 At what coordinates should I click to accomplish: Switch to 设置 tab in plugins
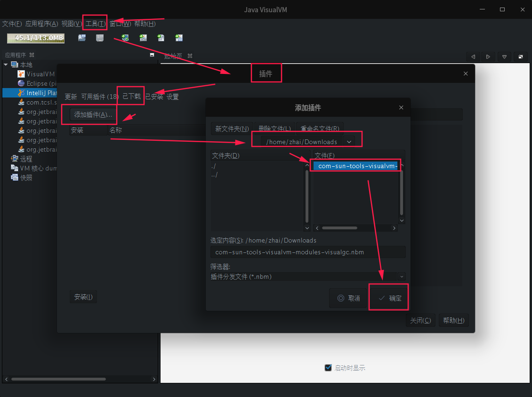(x=173, y=97)
